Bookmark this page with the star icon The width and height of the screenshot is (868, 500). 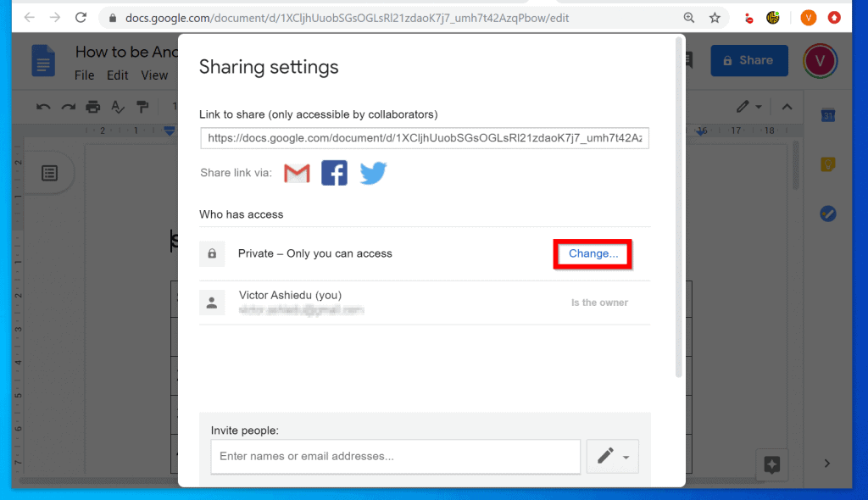tap(715, 18)
